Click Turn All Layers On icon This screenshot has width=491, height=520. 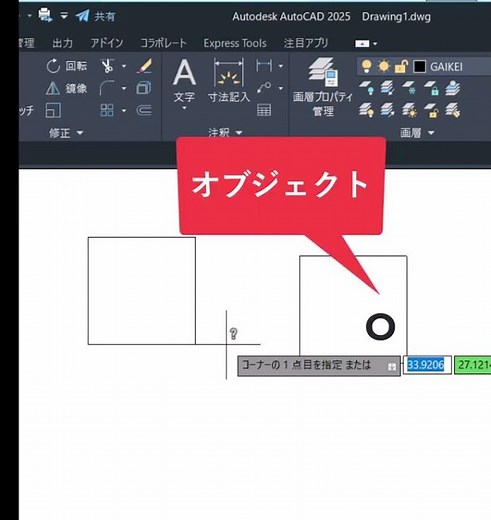click(x=366, y=110)
